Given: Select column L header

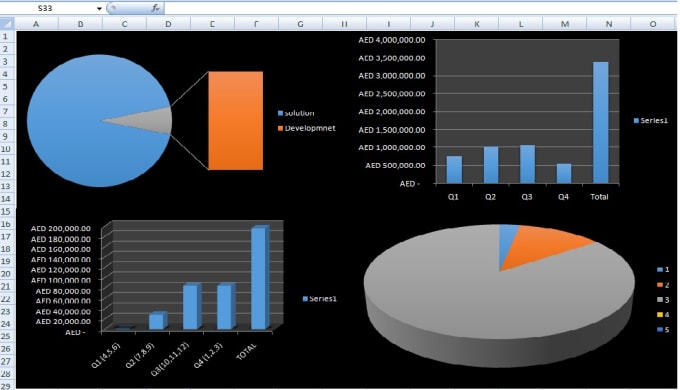Looking at the screenshot, I should 521,24.
